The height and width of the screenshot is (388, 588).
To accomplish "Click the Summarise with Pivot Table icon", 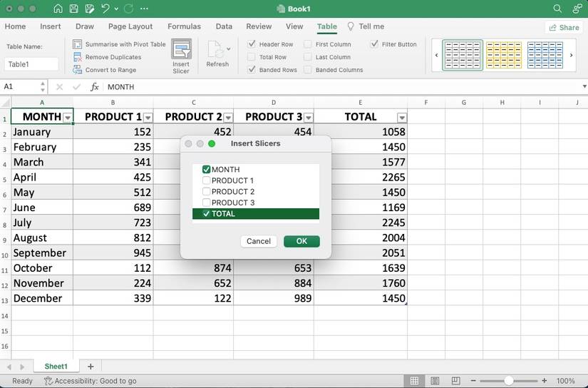I will pyautogui.click(x=78, y=44).
